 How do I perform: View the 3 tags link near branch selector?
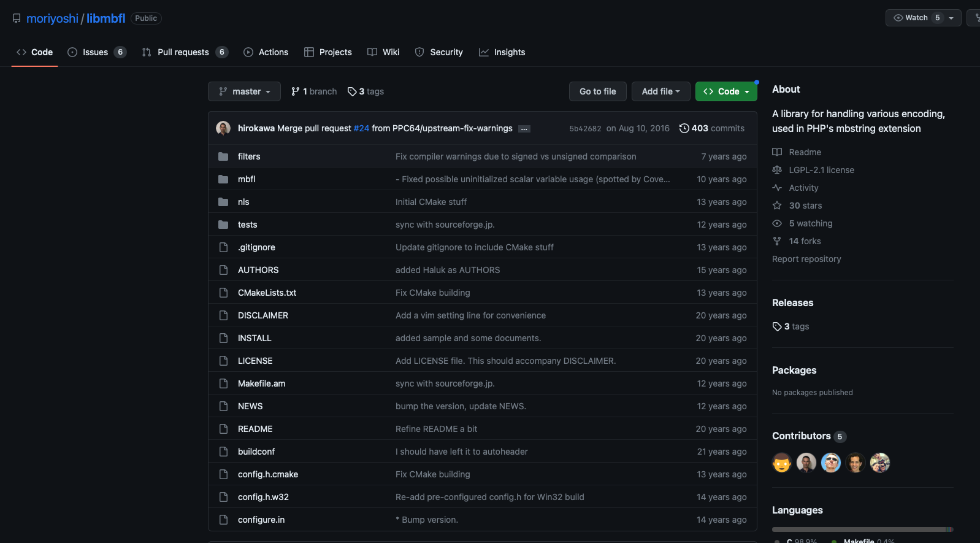coord(366,91)
